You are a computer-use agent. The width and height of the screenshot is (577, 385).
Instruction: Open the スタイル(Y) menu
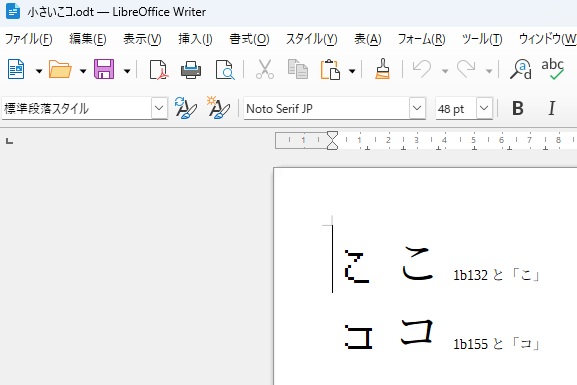(x=312, y=39)
